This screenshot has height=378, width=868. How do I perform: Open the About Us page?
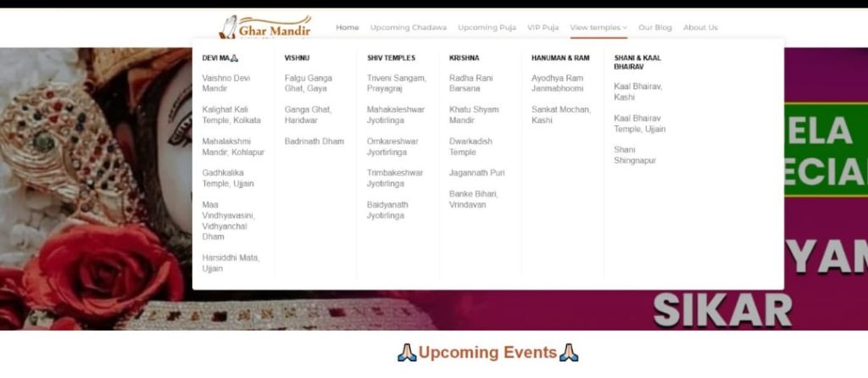[700, 27]
